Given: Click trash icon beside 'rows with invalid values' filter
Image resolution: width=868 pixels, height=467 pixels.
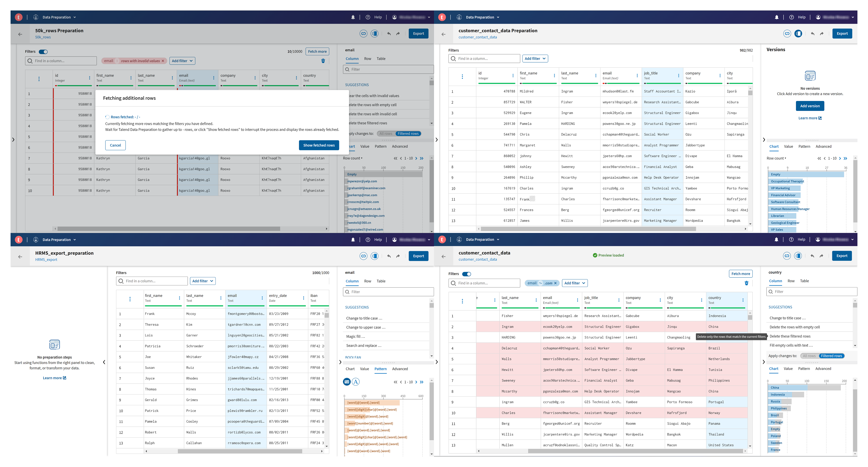Looking at the screenshot, I should click(323, 61).
